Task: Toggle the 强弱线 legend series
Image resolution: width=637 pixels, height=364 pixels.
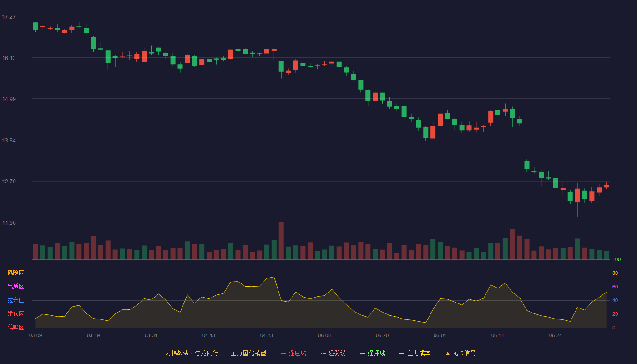Action: [333, 353]
